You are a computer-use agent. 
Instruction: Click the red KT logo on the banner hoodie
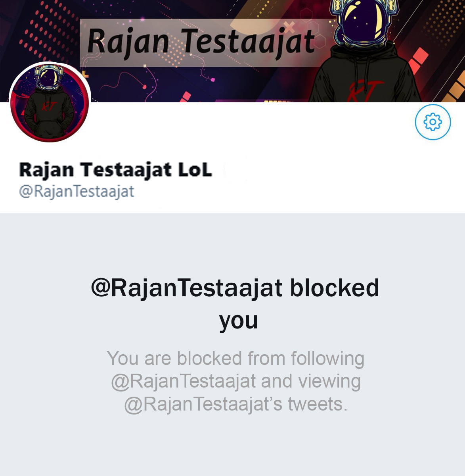click(x=365, y=90)
